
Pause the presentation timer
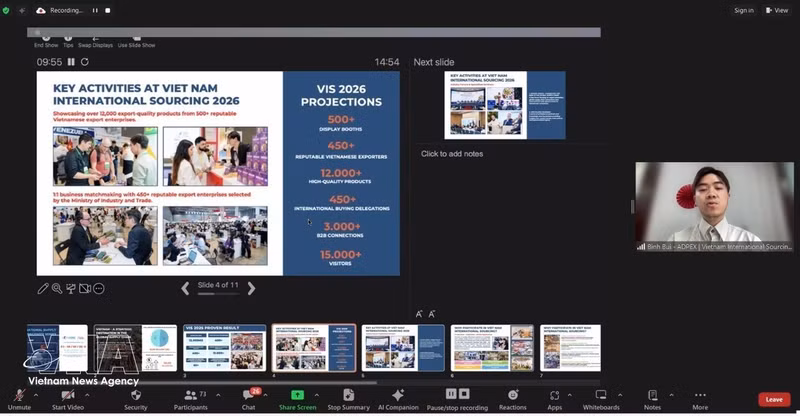[71, 62]
